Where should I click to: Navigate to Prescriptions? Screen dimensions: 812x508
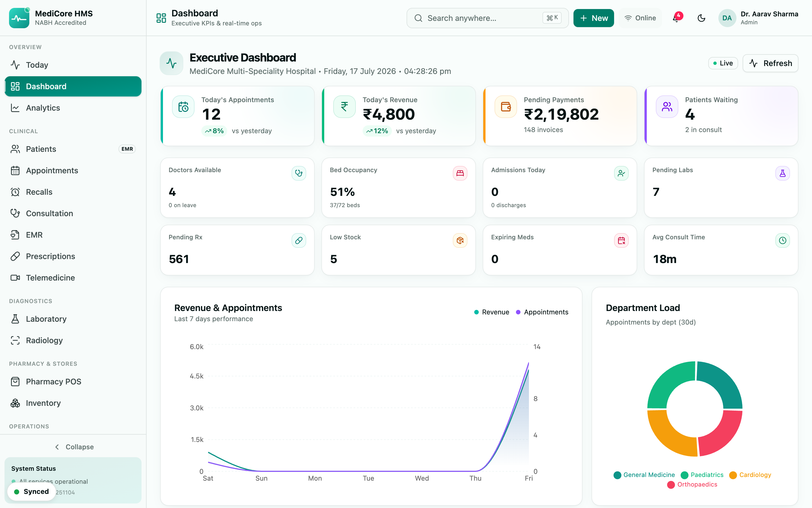(73, 256)
